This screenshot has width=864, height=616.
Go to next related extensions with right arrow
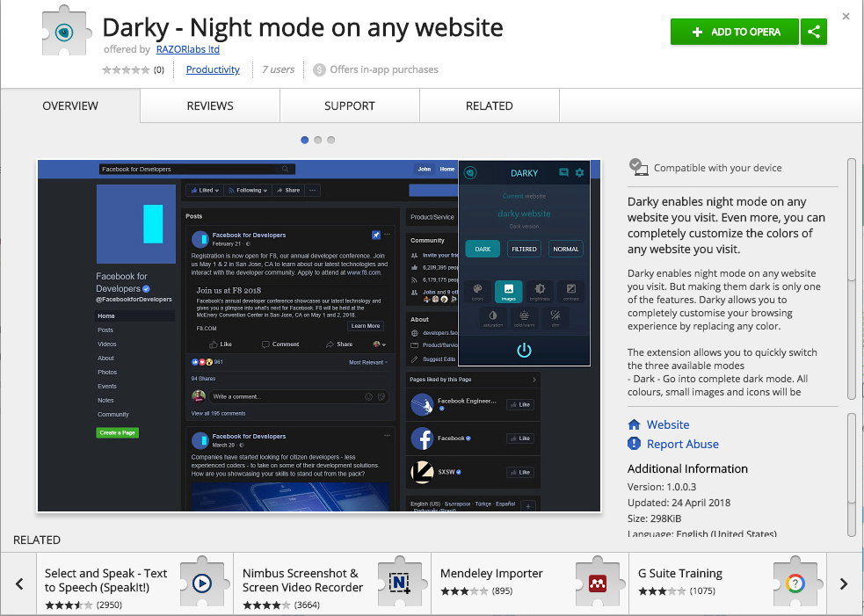[844, 583]
